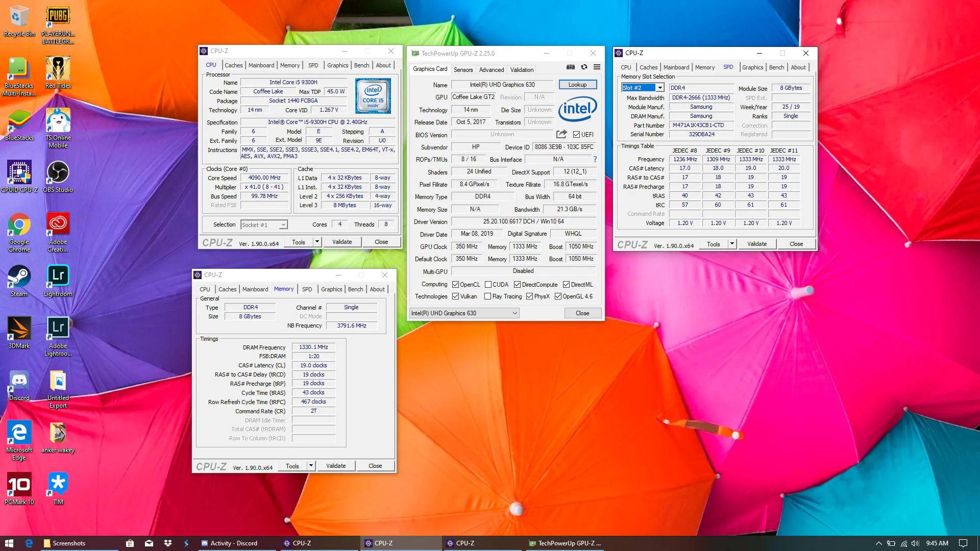Open the Windows Start menu
Screen dimensions: 980x551
coord(9,543)
